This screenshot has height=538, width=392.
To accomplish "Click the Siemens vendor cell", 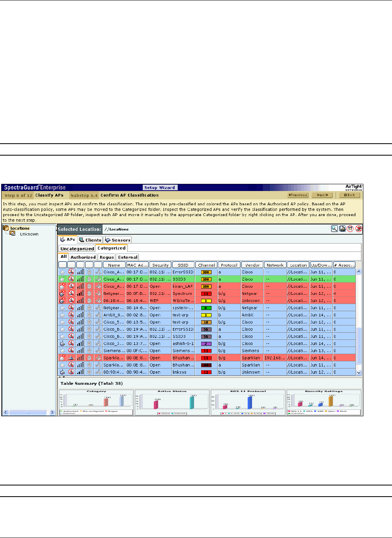I will (252, 351).
